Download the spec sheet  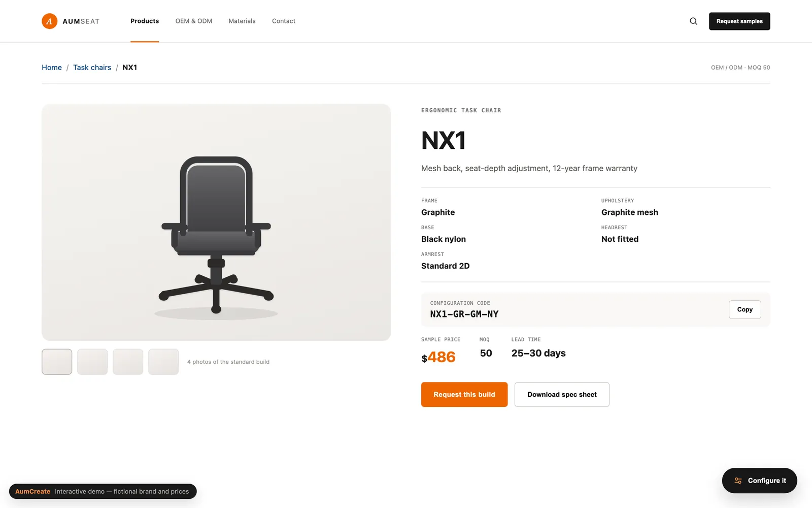point(562,394)
